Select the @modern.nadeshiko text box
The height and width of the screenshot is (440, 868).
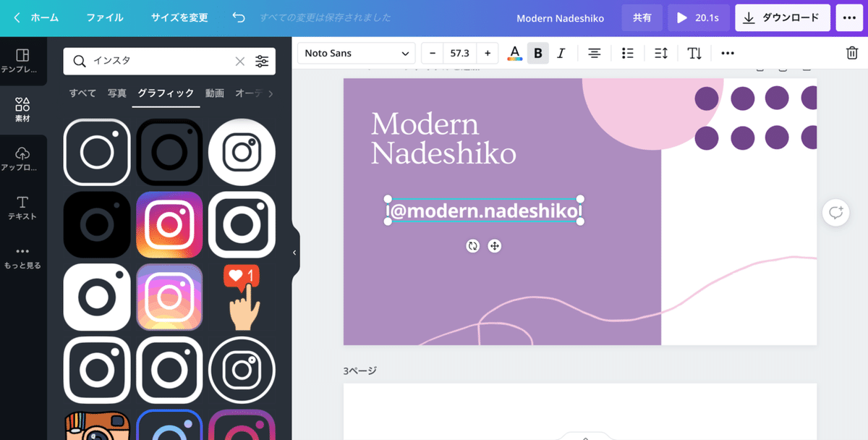pyautogui.click(x=484, y=211)
